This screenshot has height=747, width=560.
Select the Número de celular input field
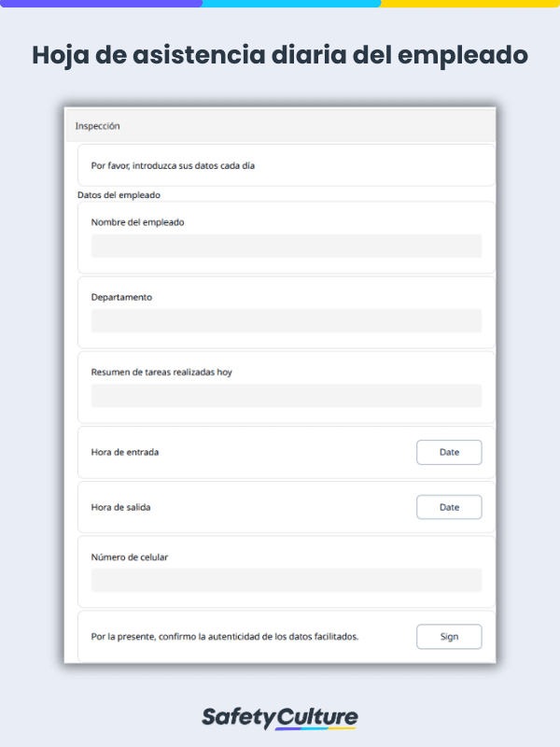click(286, 580)
